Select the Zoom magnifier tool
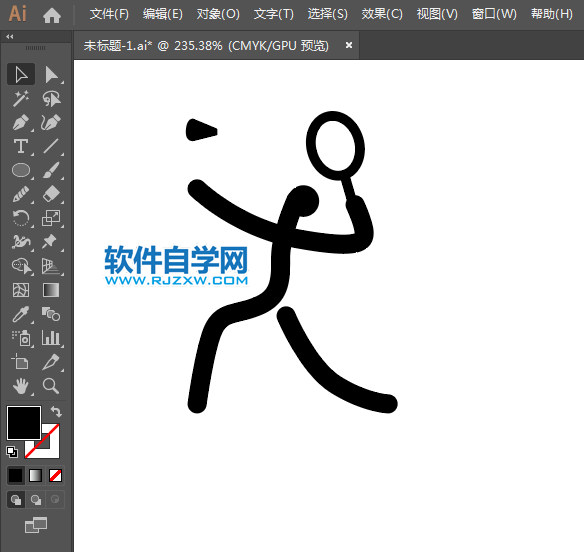The image size is (584, 552). coord(51,386)
